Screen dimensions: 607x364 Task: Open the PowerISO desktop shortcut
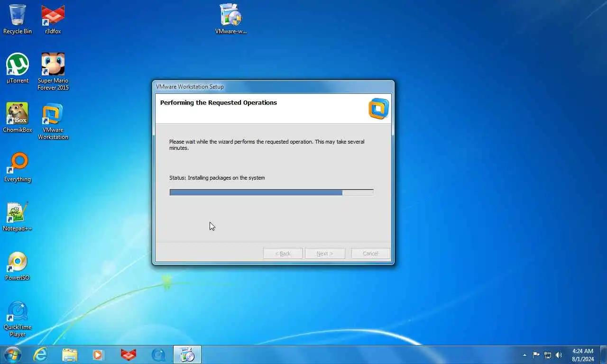click(x=18, y=265)
